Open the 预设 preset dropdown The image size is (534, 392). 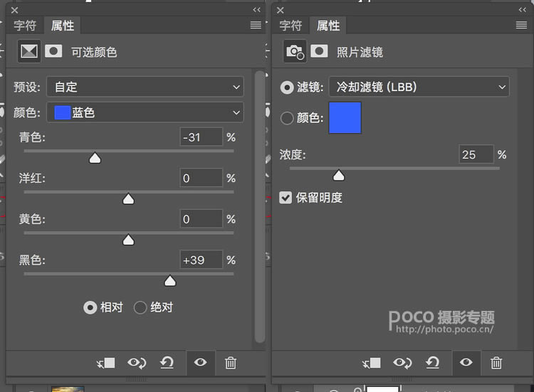pos(145,87)
